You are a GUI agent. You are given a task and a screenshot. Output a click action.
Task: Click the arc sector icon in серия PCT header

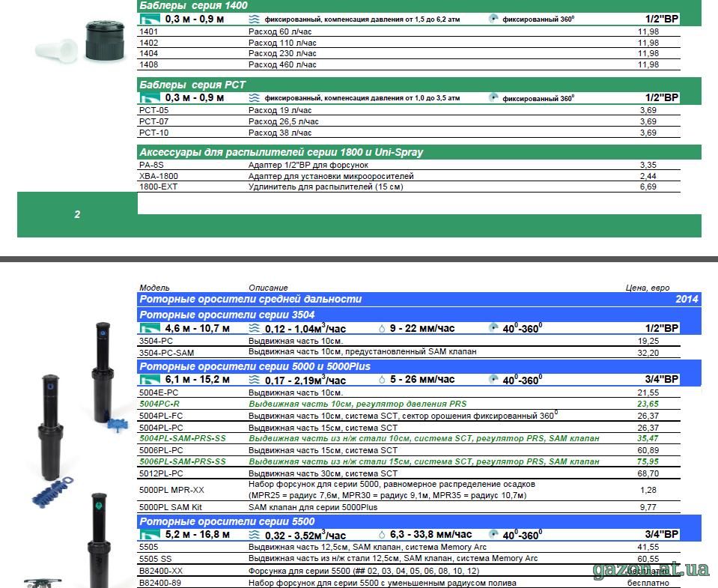(x=493, y=97)
